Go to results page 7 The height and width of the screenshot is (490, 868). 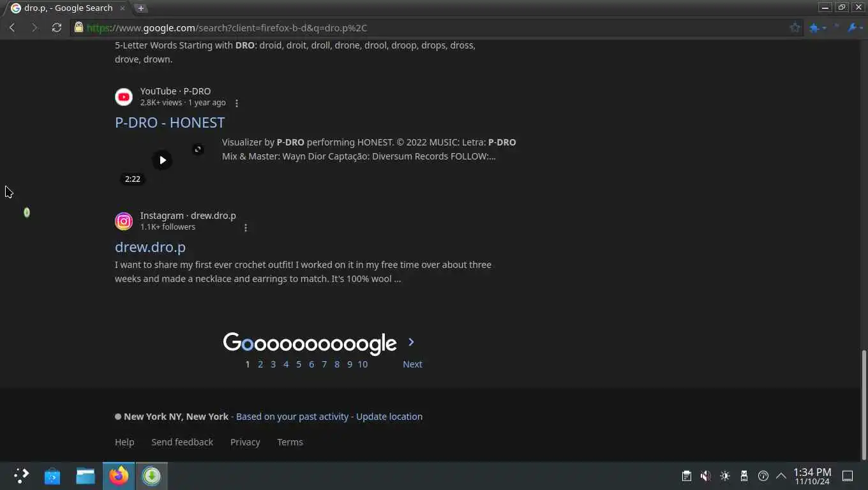(x=324, y=364)
